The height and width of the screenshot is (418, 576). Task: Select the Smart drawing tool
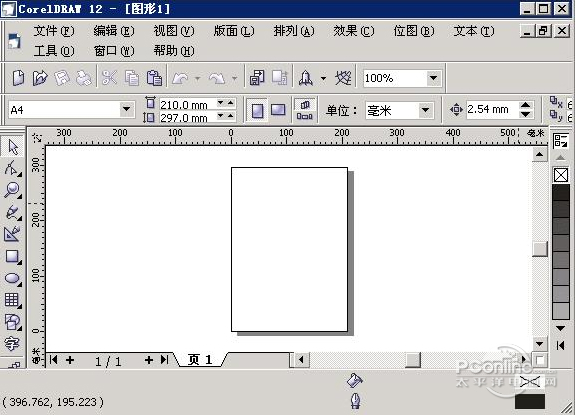coord(12,234)
